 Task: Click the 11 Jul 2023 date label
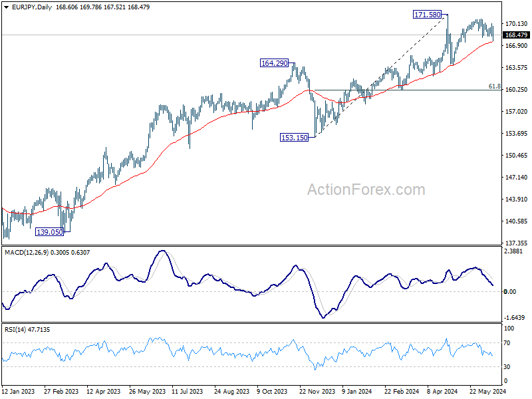[188, 392]
